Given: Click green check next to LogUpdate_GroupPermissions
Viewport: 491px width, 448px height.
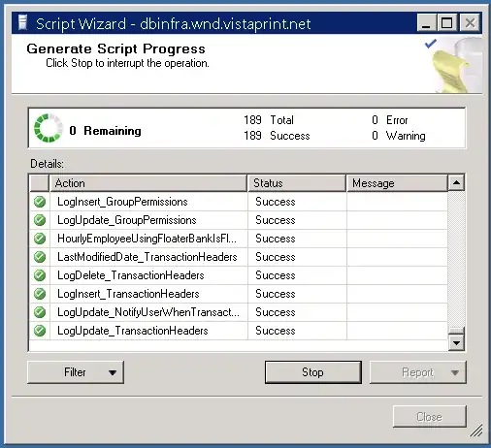Looking at the screenshot, I should [x=40, y=220].
